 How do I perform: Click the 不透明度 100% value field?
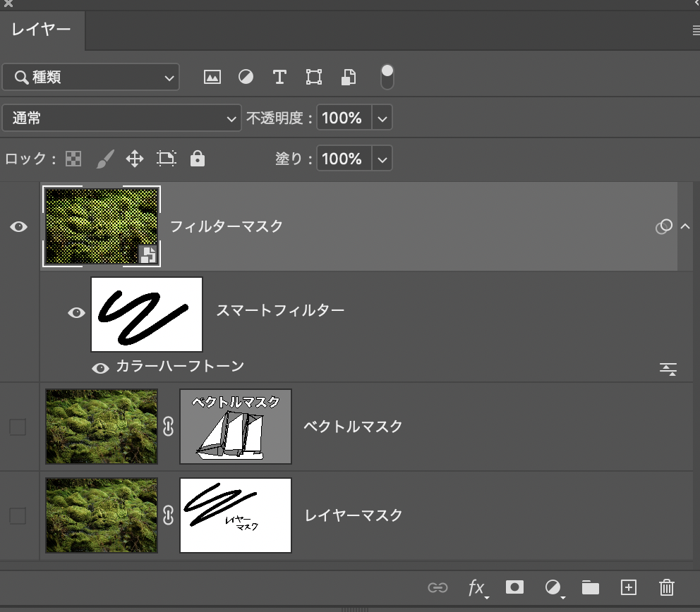coord(344,118)
